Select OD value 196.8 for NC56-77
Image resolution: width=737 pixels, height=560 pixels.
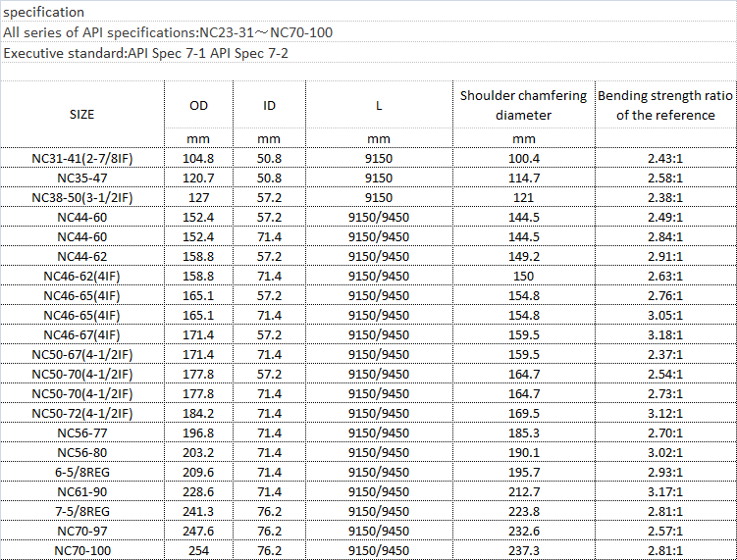(198, 433)
